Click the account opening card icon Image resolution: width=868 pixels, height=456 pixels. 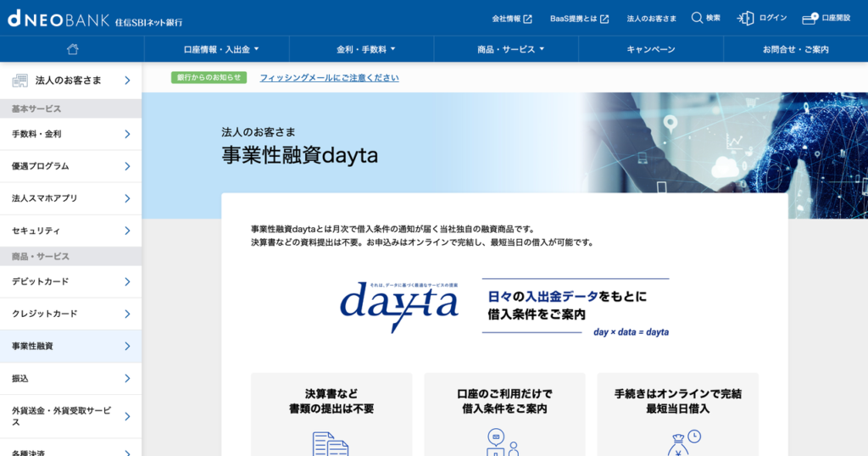[810, 19]
